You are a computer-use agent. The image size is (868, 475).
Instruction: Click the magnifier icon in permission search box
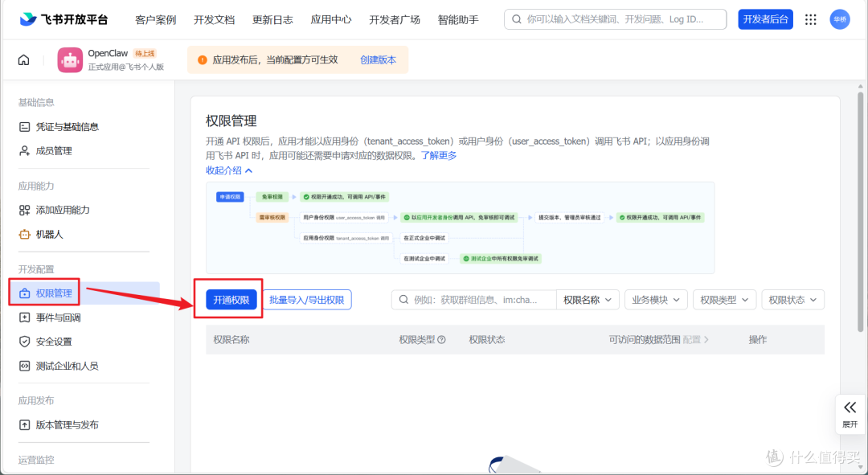point(404,300)
